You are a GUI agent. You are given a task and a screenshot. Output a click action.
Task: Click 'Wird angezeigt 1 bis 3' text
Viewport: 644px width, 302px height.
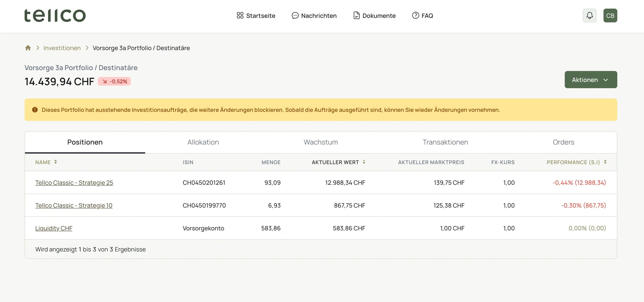(90, 249)
